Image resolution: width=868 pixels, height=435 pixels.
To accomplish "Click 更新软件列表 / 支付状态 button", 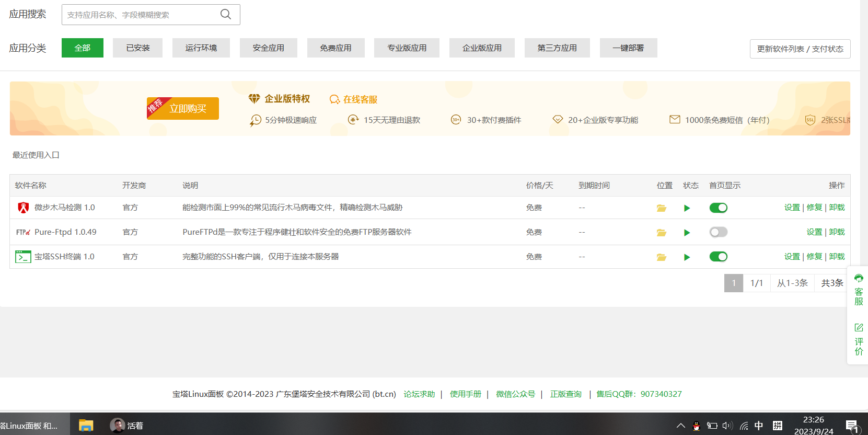I will click(x=800, y=49).
